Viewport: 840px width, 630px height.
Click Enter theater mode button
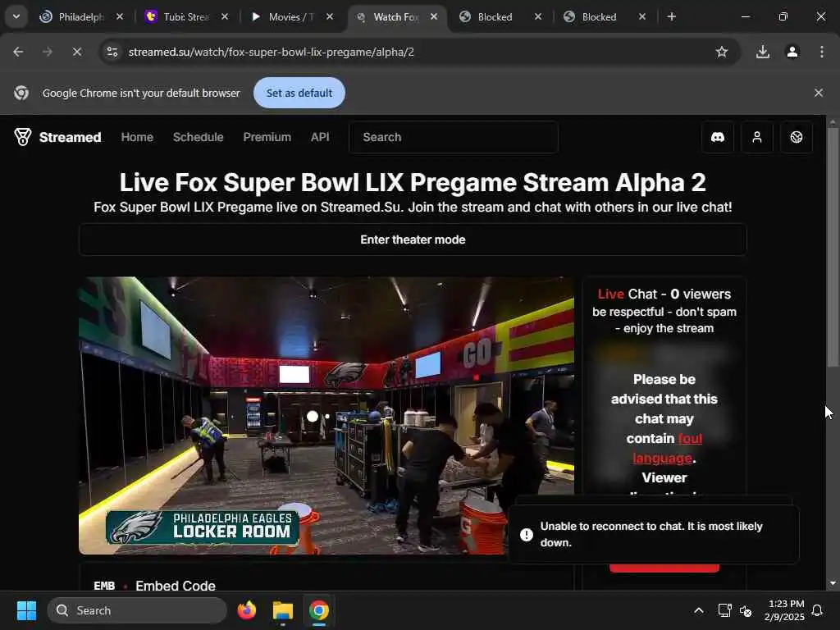[x=413, y=240]
